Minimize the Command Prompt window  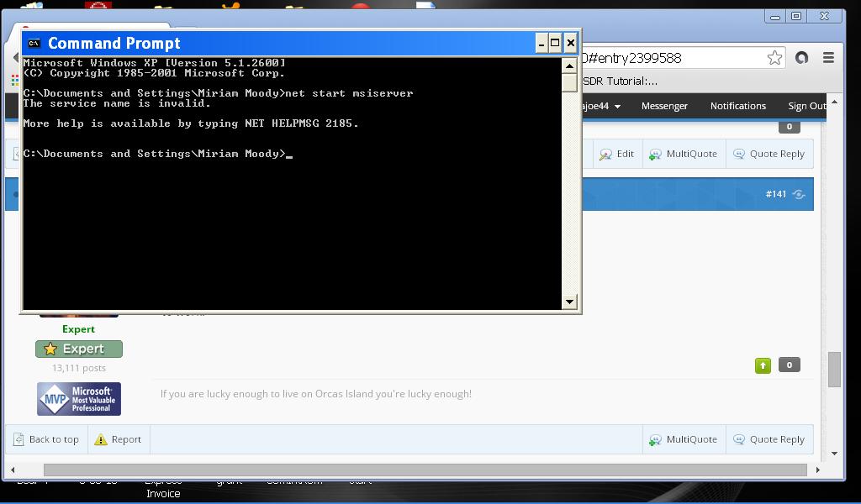542,44
